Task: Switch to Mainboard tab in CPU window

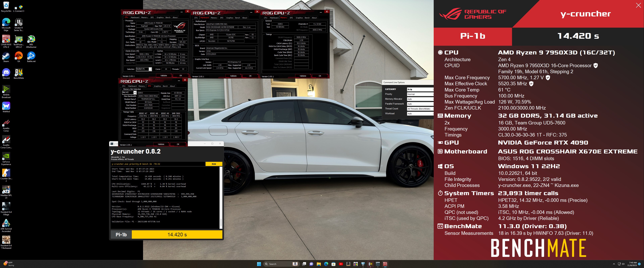Action: 135,17
